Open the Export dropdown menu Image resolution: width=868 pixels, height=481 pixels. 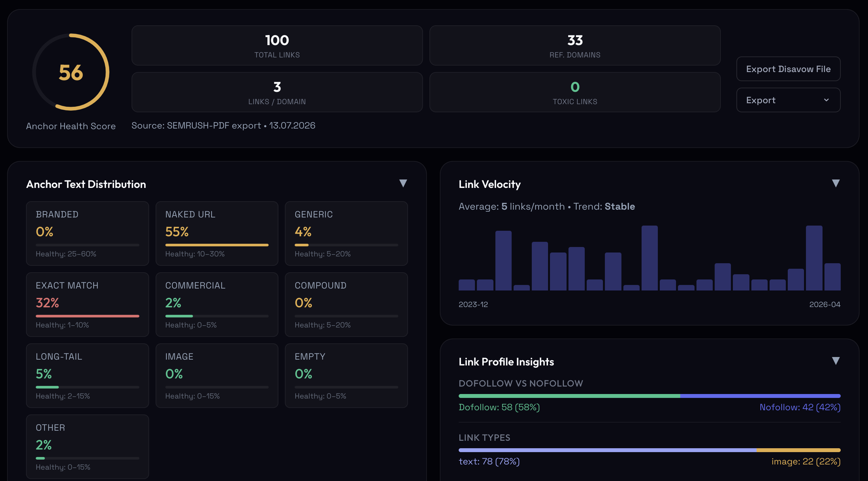[x=788, y=100]
